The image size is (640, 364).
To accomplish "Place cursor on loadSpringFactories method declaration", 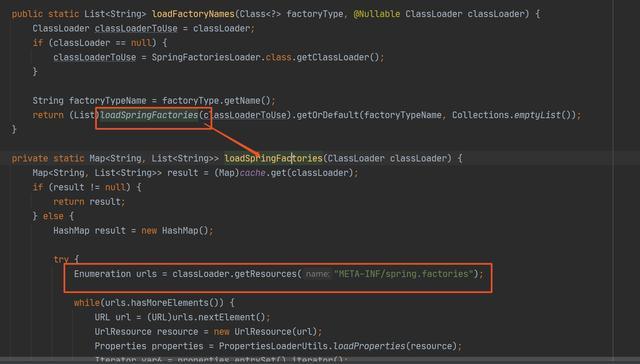I will 273,158.
